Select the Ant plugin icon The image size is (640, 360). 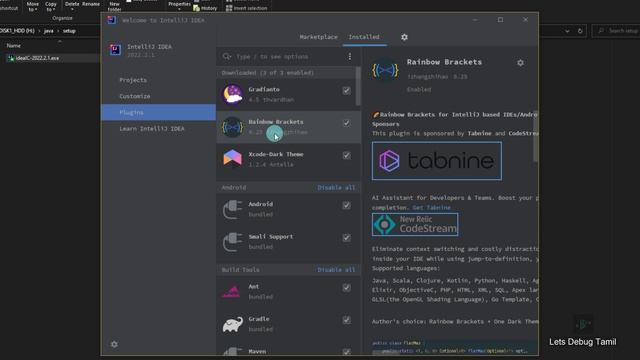tap(232, 291)
